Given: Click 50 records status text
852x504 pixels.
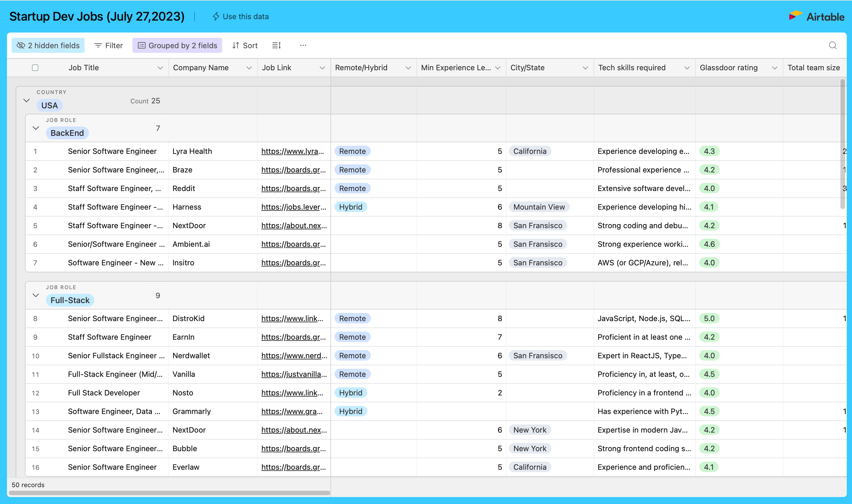Looking at the screenshot, I should (28, 485).
